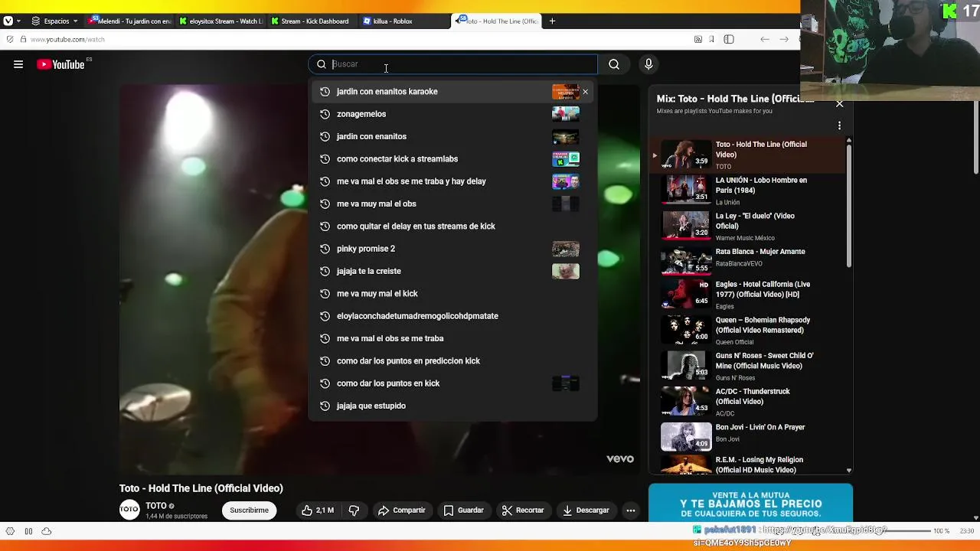This screenshot has height=551, width=980.
Task: Switch to the Melendi - Tu jardin browser tab
Action: 129,21
